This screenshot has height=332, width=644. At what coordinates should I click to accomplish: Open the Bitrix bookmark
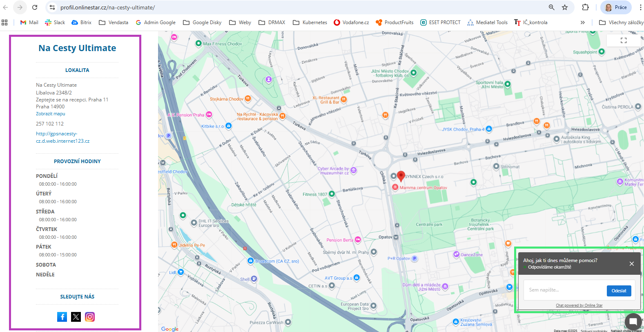[81, 22]
